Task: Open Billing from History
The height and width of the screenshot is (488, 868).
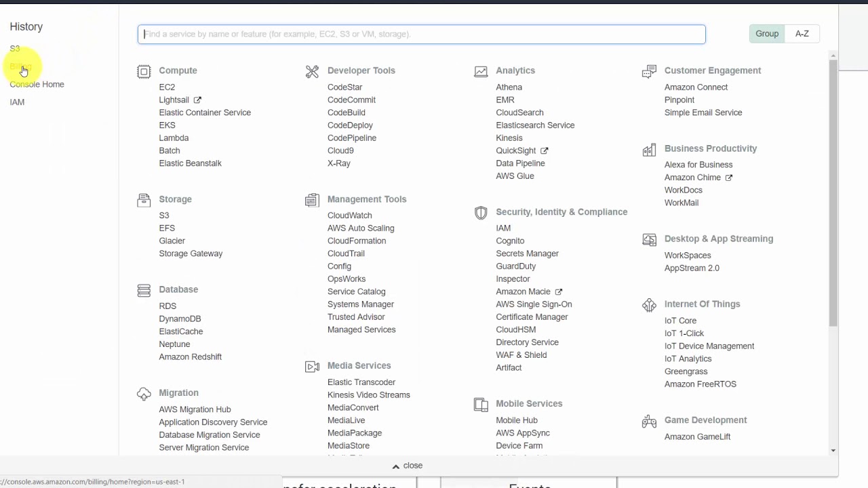Action: tap(20, 66)
